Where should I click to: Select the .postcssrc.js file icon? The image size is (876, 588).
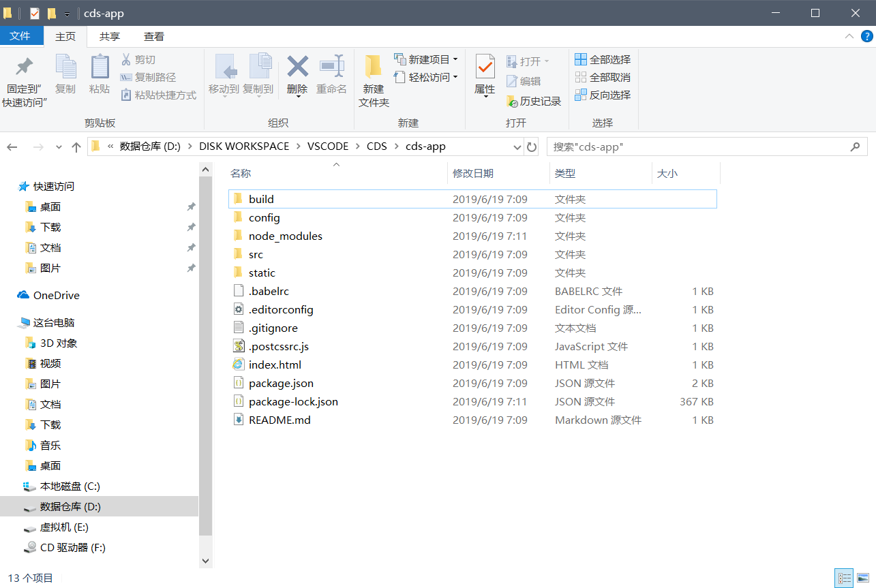(238, 346)
